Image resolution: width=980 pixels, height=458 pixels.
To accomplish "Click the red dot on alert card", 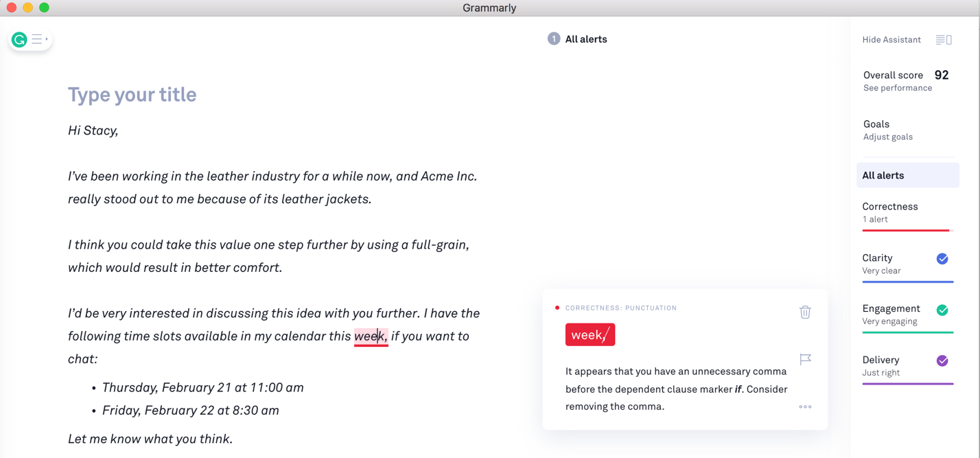I will 557,308.
